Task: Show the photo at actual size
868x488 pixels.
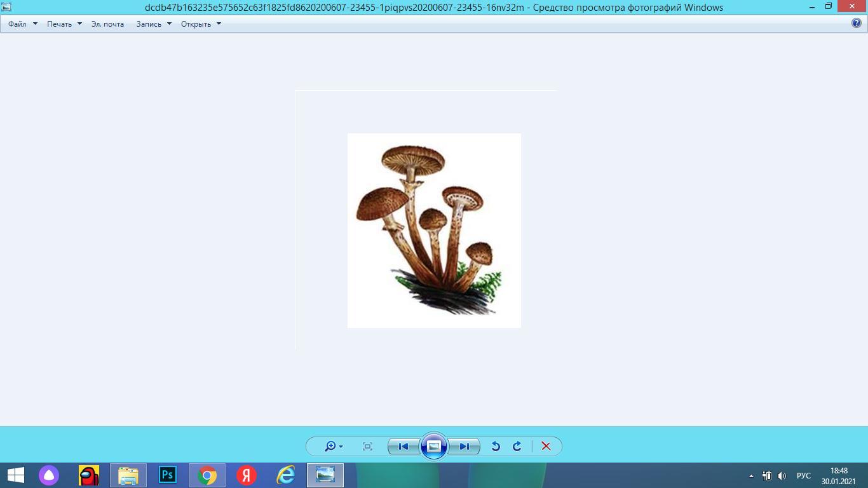Action: (367, 446)
